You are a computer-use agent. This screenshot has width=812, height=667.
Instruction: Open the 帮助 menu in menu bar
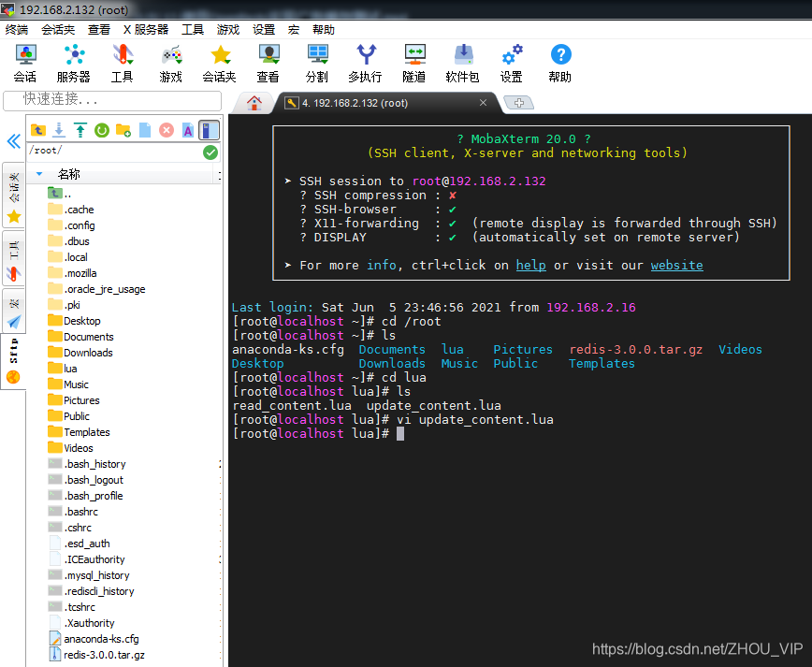point(324,30)
